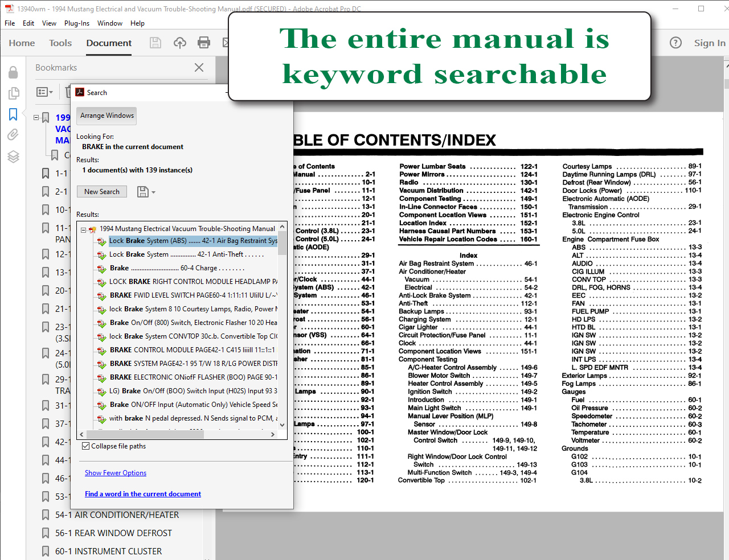Click the Print file icon

(x=204, y=43)
